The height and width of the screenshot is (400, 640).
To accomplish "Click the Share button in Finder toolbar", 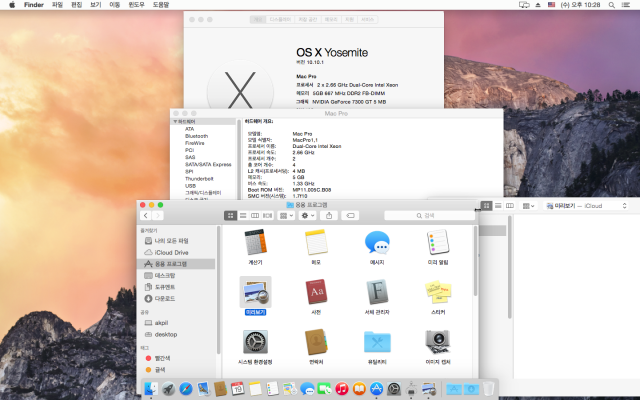I will pyautogui.click(x=329, y=216).
